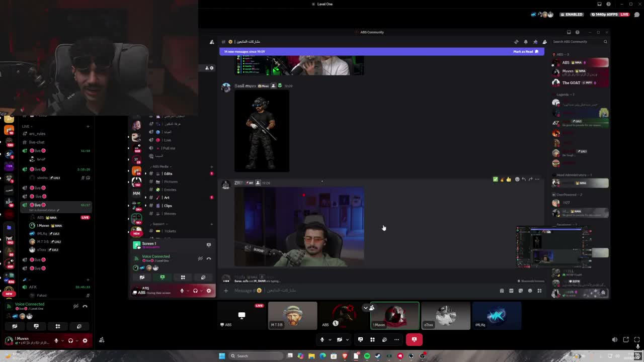
Task: Click the add attachment plus in message box
Action: click(x=226, y=291)
